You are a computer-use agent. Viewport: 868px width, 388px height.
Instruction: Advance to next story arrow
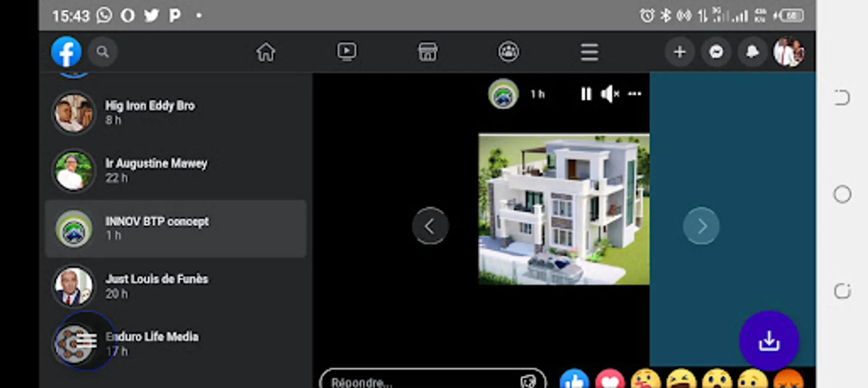coord(701,226)
